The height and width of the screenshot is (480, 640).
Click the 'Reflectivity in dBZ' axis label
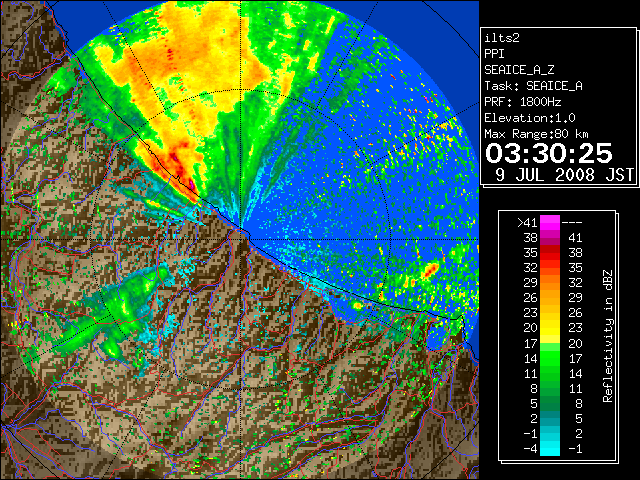[608, 336]
